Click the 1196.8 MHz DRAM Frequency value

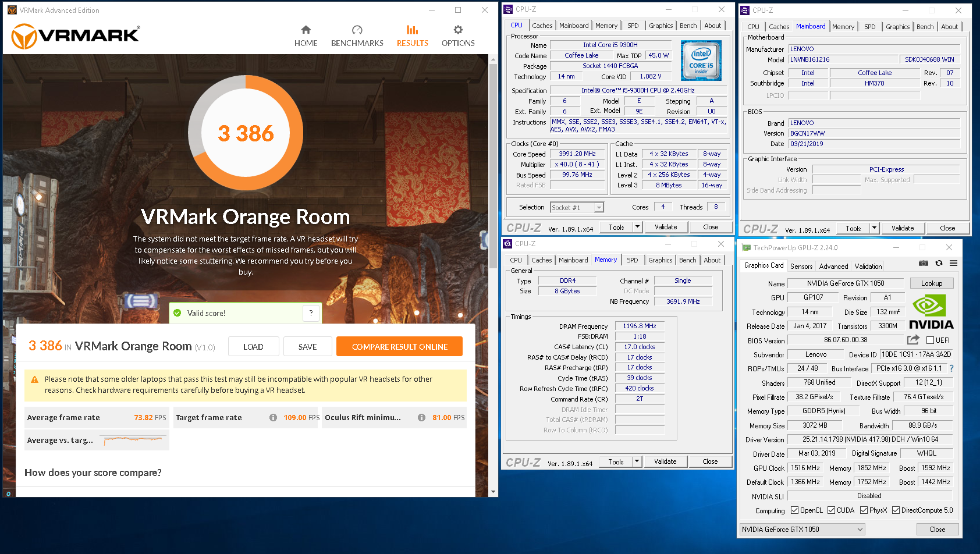(x=639, y=326)
